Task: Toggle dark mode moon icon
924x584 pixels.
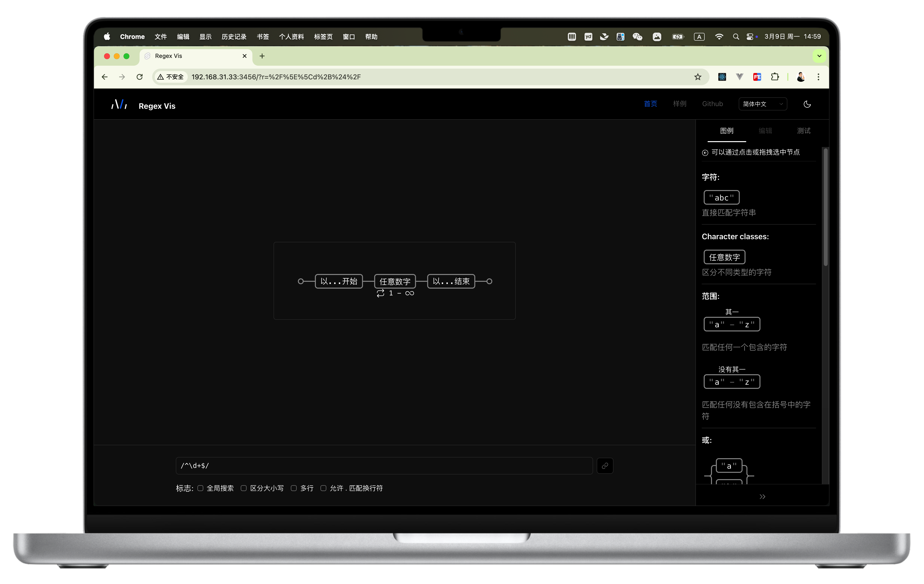Action: [807, 104]
